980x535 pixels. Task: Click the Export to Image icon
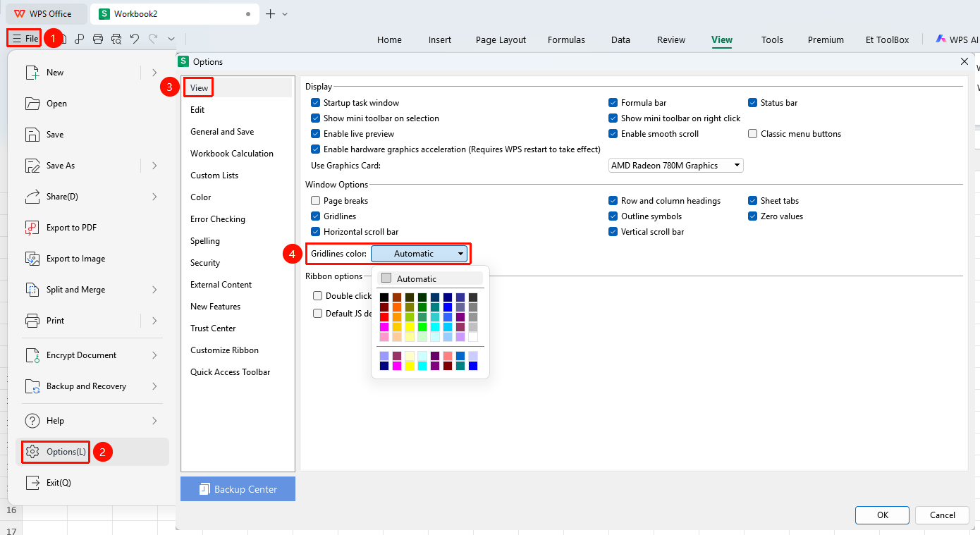tap(32, 259)
